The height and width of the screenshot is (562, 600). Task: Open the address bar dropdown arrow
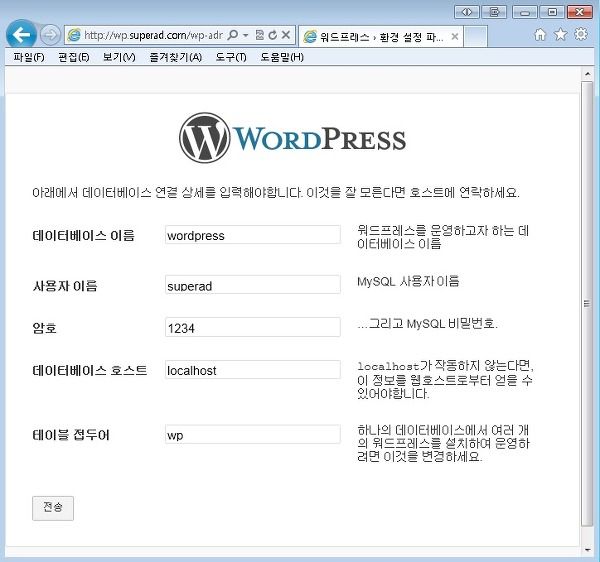point(246,35)
